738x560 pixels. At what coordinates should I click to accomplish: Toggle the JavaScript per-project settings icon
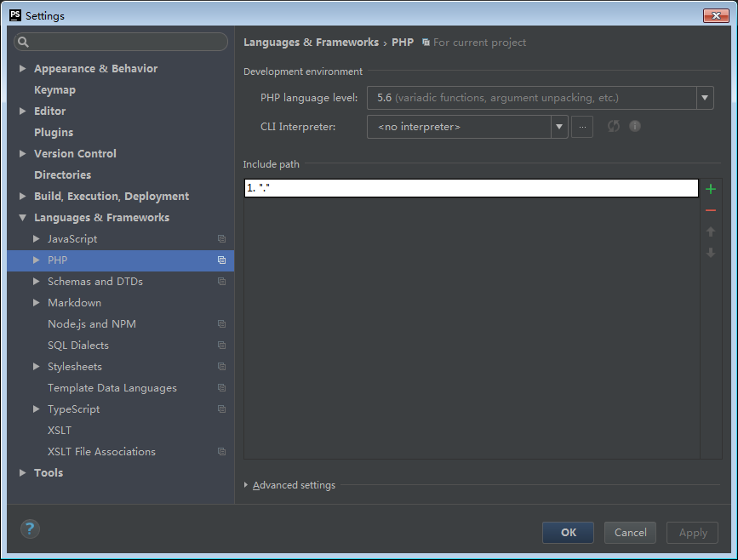click(221, 238)
